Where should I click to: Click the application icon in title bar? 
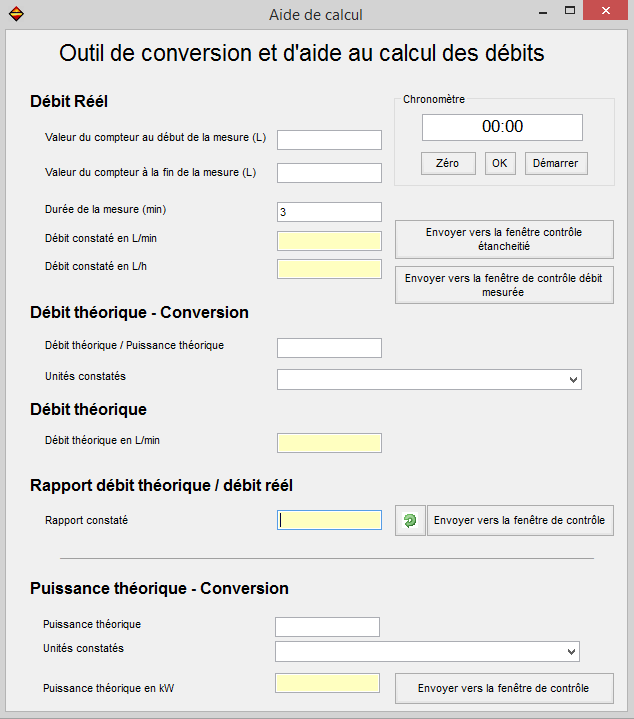click(x=16, y=13)
